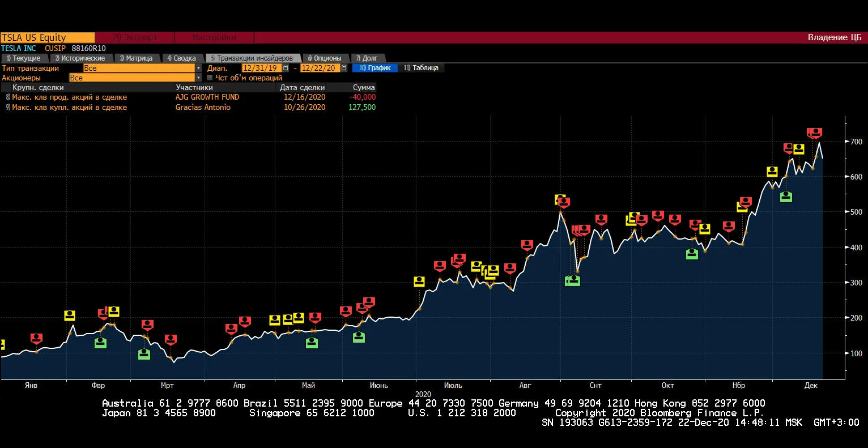The width and height of the screenshot is (868, 448).
Task: Click the only red sale marker in May
Action: 315,318
